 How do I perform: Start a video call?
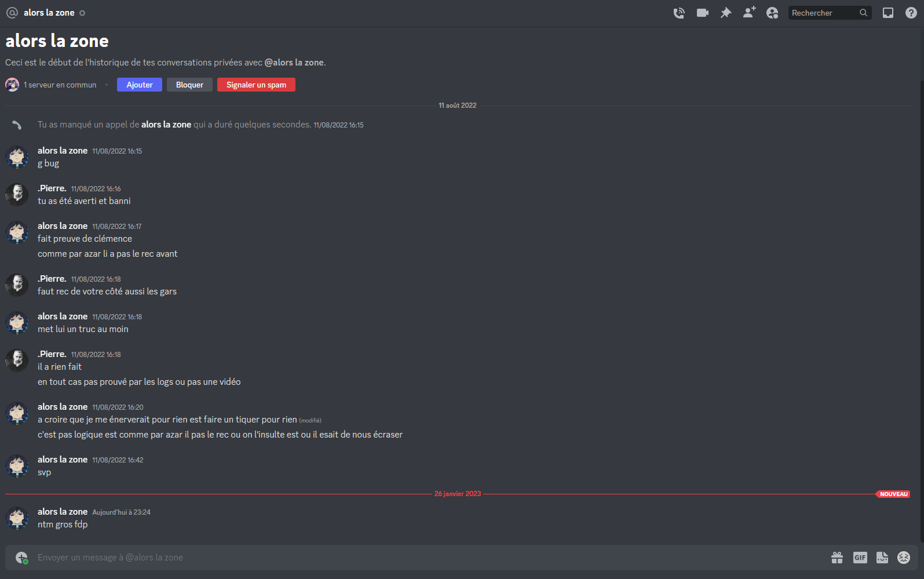click(703, 13)
